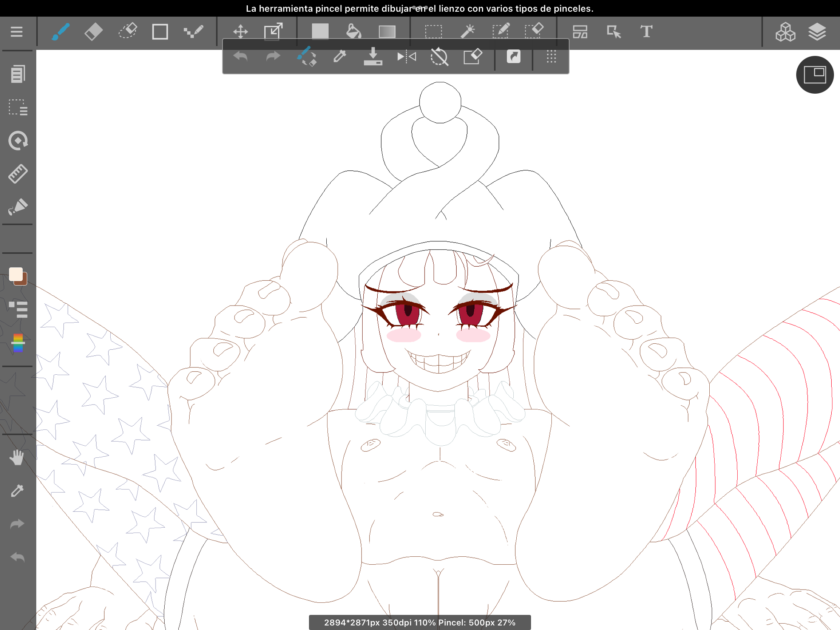Toggle the highlighted arrow pin button in quick toolbar

click(x=513, y=57)
